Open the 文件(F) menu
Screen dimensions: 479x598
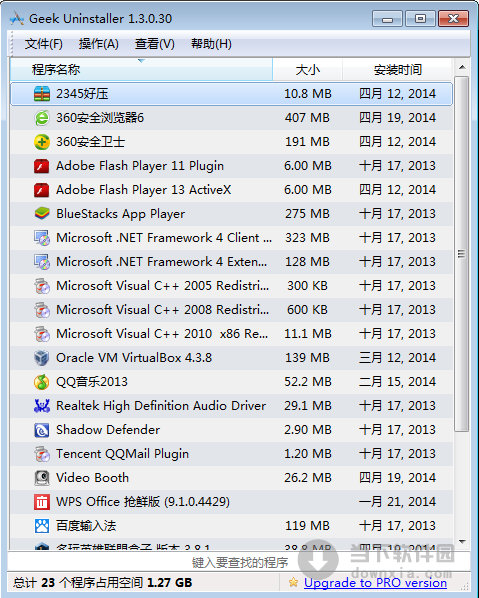(43, 44)
